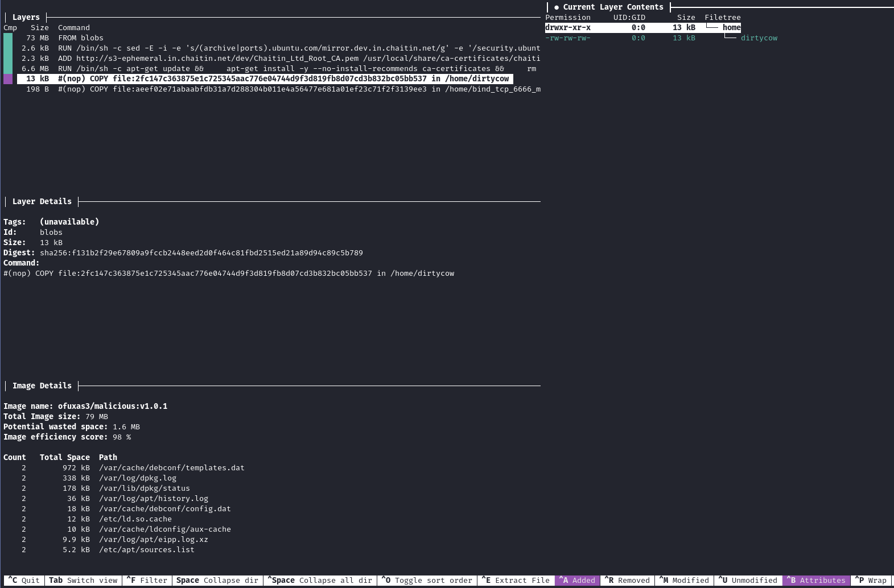894x588 pixels.
Task: Toggle Modified files filter
Action: (684, 581)
